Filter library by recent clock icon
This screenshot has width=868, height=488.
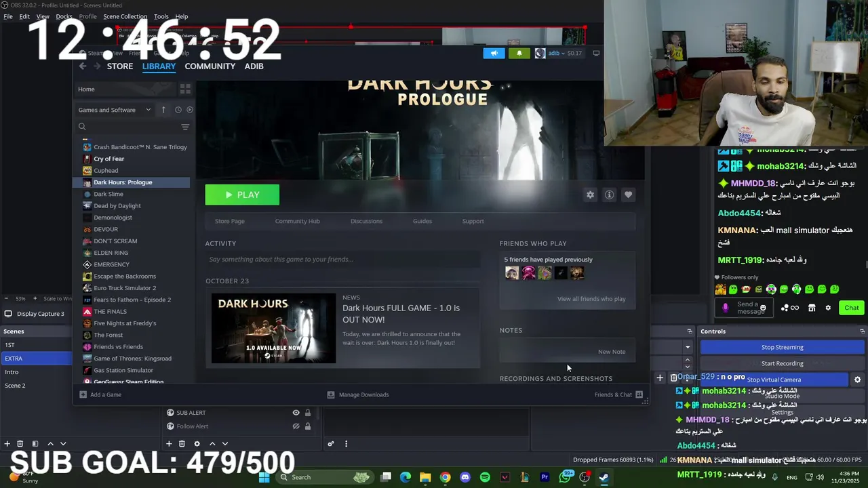pos(178,110)
